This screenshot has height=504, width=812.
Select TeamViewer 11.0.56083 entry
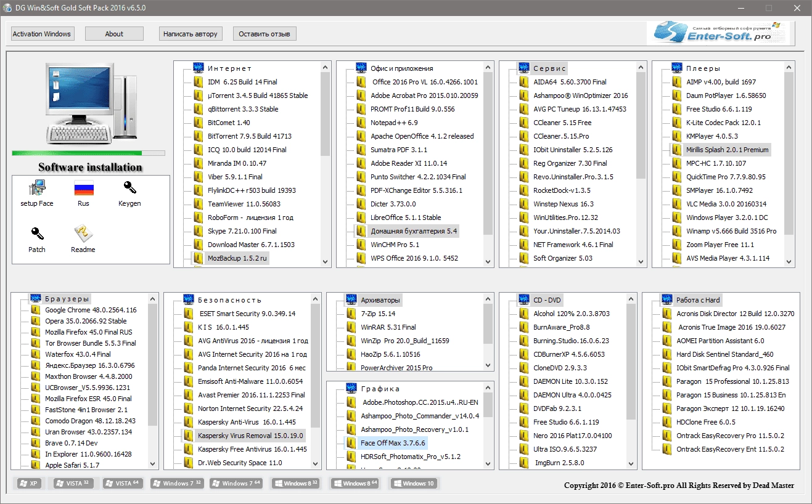tap(244, 204)
